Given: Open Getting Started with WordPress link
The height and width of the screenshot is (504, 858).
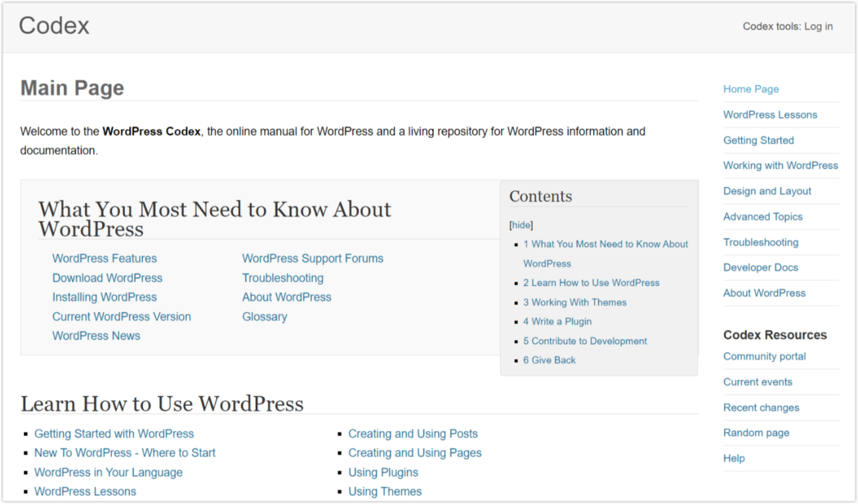Looking at the screenshot, I should point(114,434).
